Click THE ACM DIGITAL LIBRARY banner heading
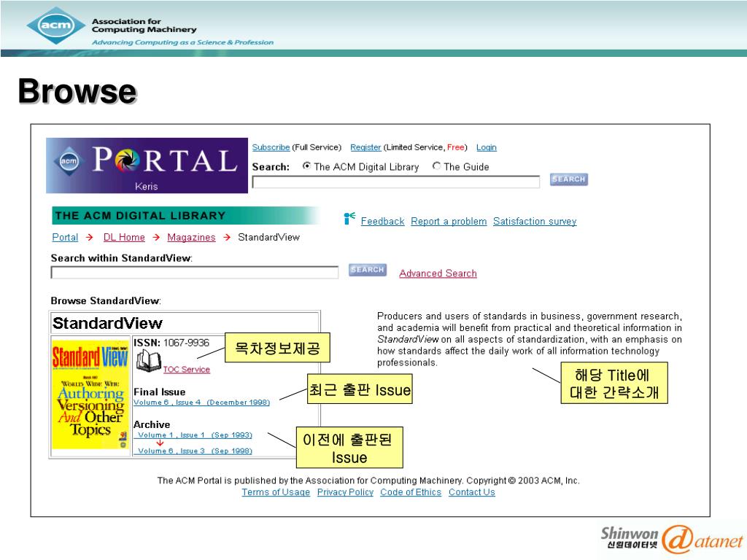 pyautogui.click(x=186, y=216)
